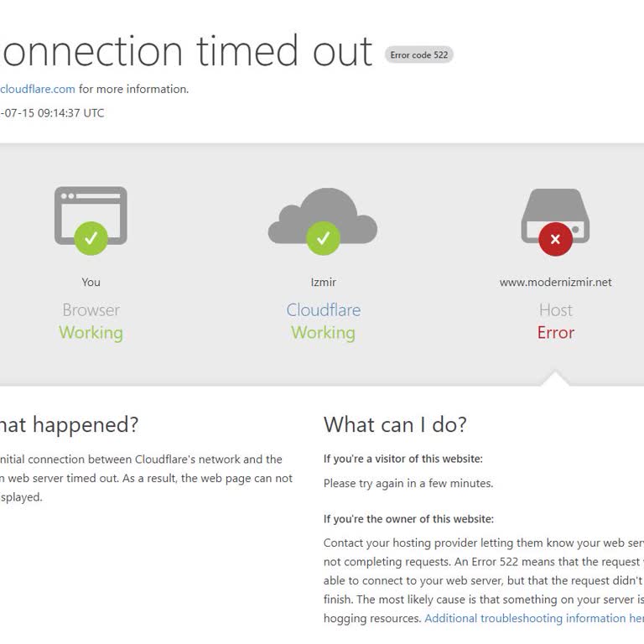Click the Working status under Browser
Screen dimensions: 644x644
coord(91,333)
